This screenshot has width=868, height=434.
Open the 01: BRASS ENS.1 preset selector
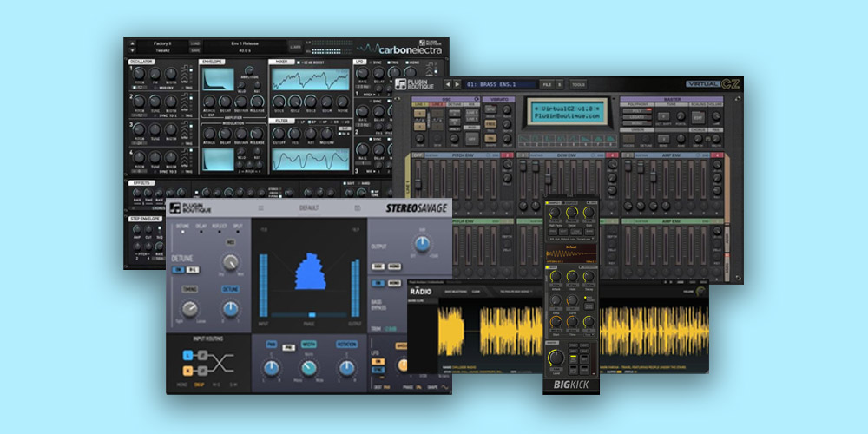pyautogui.click(x=501, y=85)
